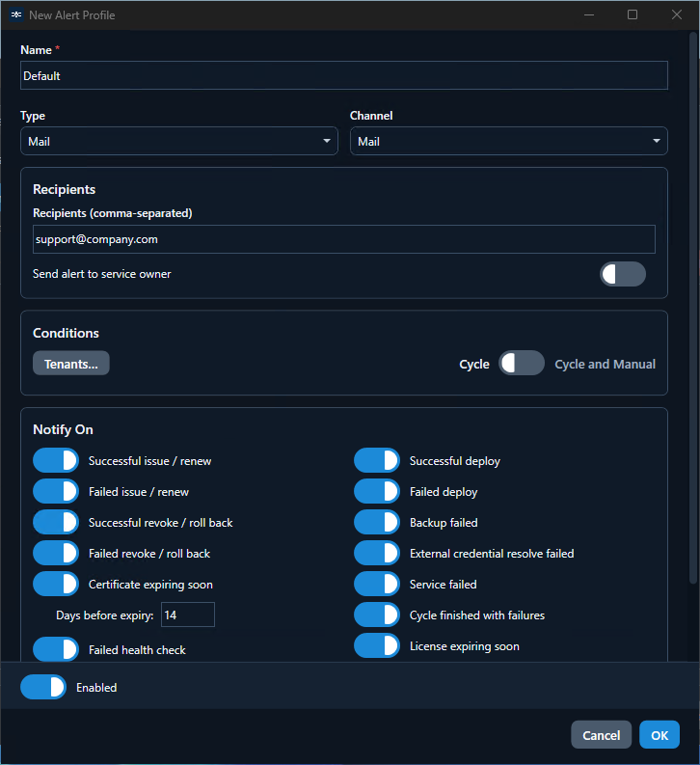The image size is (700, 765).
Task: Toggle External credential resolve failed alert
Action: click(x=377, y=554)
